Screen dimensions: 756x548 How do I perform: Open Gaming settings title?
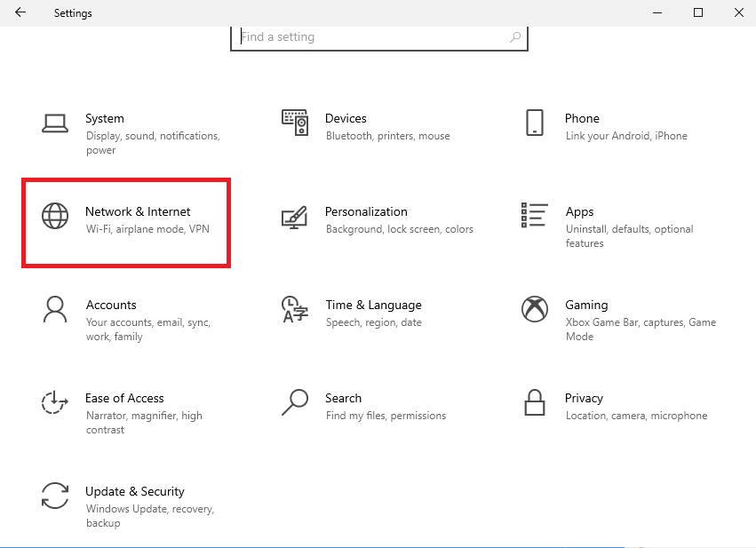tap(587, 306)
